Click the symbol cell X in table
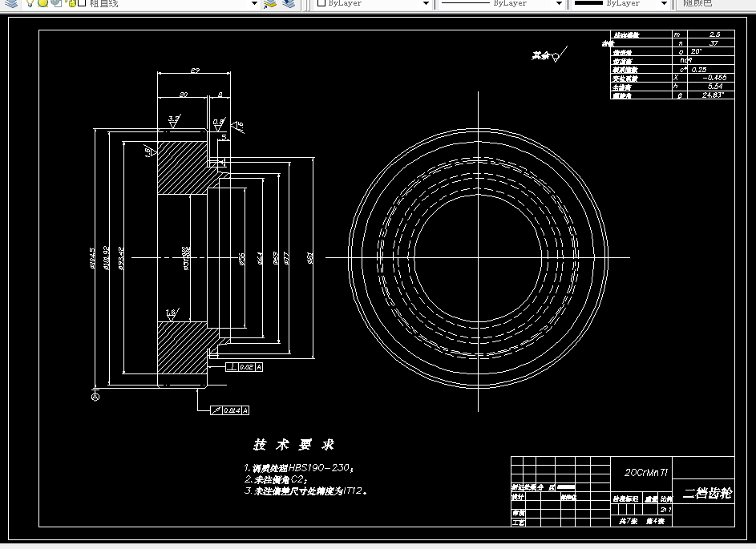Image resolution: width=756 pixels, height=549 pixels. point(680,78)
